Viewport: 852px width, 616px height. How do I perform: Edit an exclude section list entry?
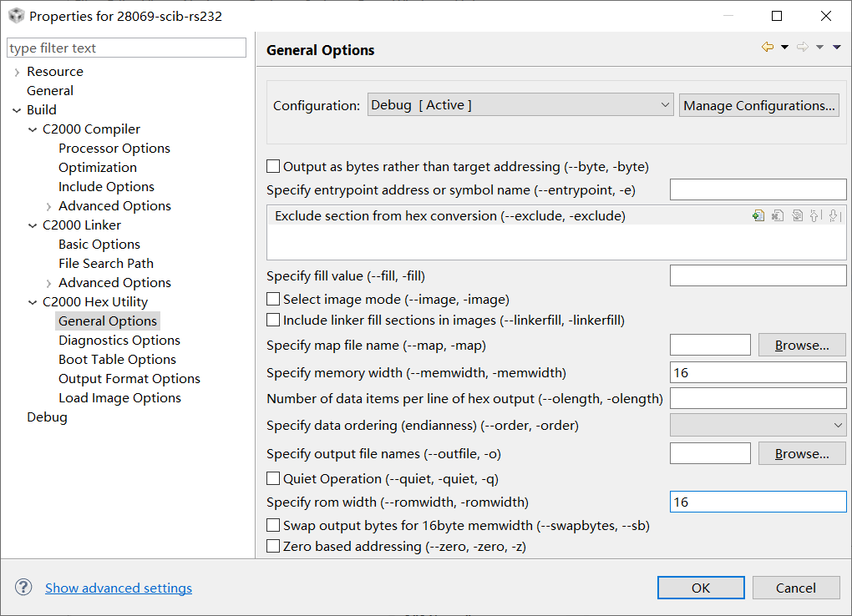(x=795, y=215)
